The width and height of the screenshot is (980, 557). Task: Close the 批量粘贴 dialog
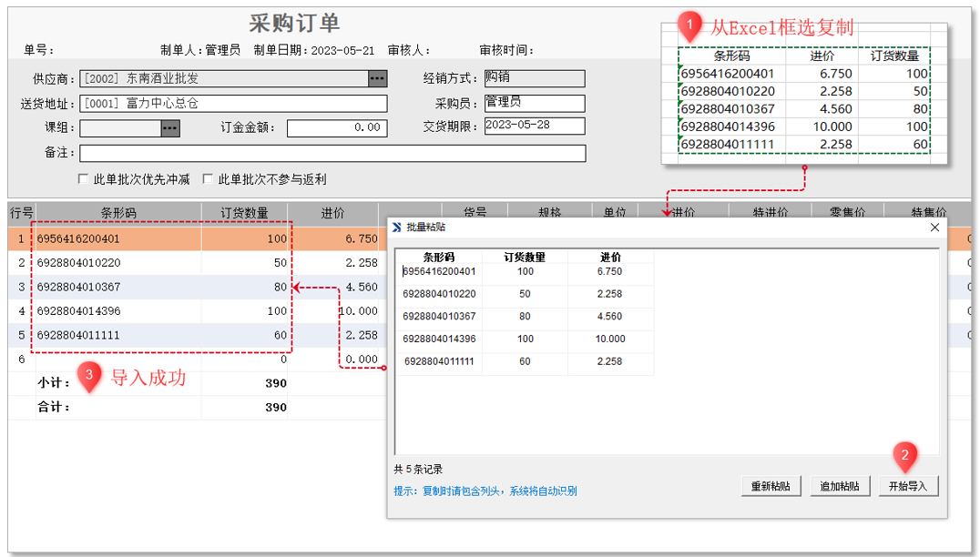point(934,228)
